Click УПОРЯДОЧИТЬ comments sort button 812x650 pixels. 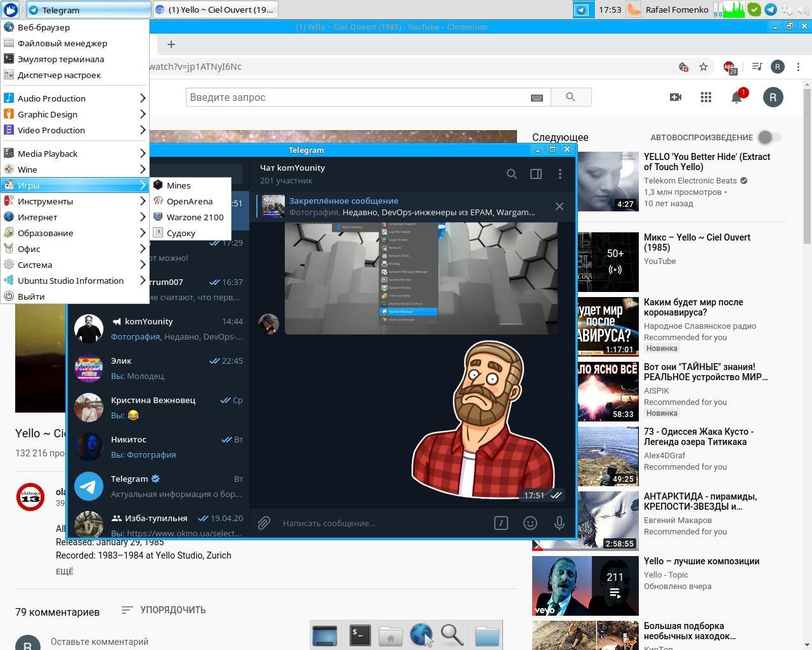(164, 610)
